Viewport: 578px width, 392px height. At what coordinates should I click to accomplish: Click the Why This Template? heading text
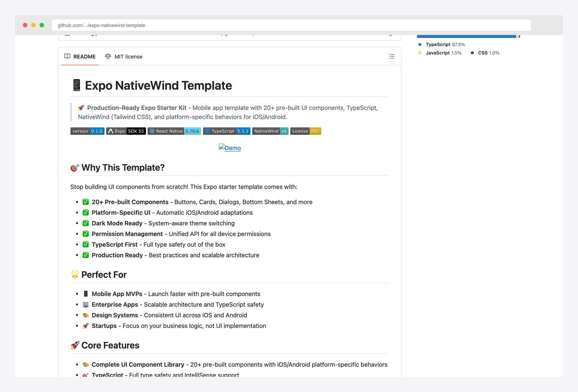pyautogui.click(x=123, y=168)
